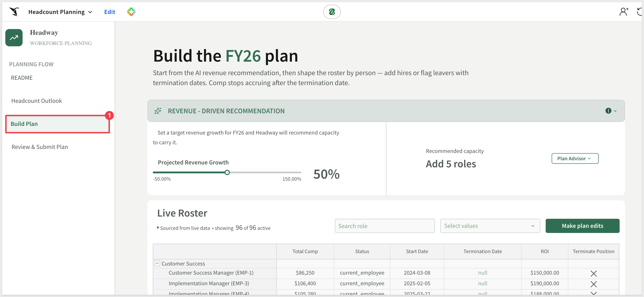
Task: Terminate position for Implementation Manager (EMP-3)
Action: [x=594, y=284]
